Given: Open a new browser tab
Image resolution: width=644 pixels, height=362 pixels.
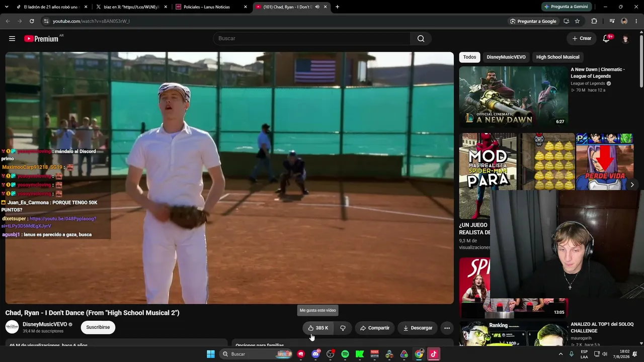Looking at the screenshot, I should tap(337, 7).
